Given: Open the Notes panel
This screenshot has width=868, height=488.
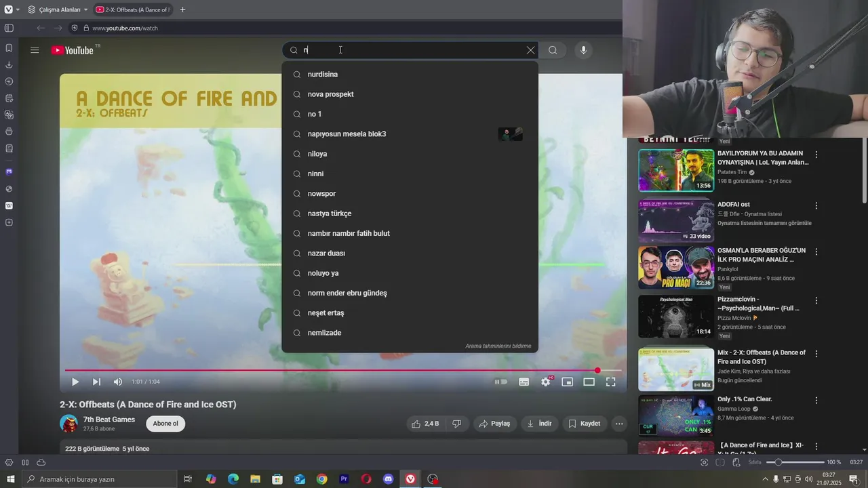Looking at the screenshot, I should pyautogui.click(x=9, y=98).
